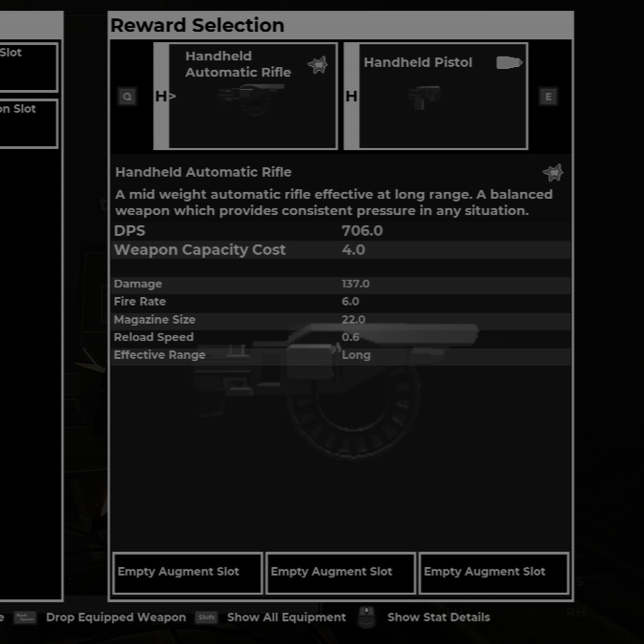Click the H marker on the pistol card
The image size is (644, 644).
(351, 96)
